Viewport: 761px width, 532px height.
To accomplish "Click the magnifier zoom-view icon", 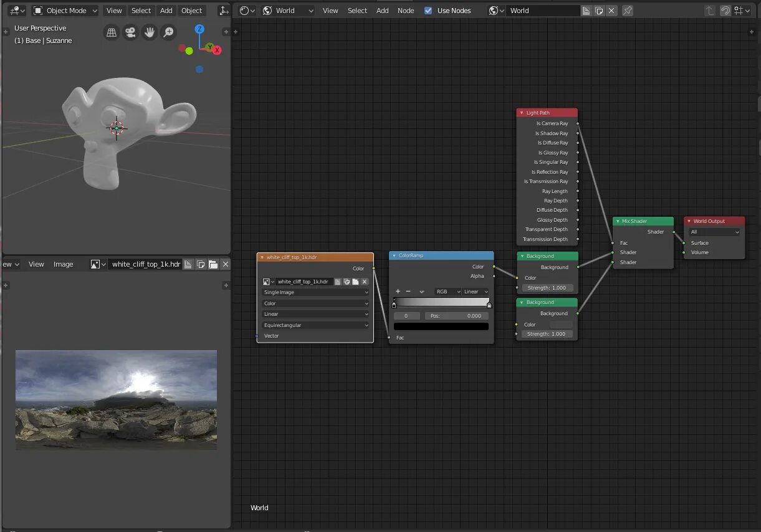I will click(168, 33).
